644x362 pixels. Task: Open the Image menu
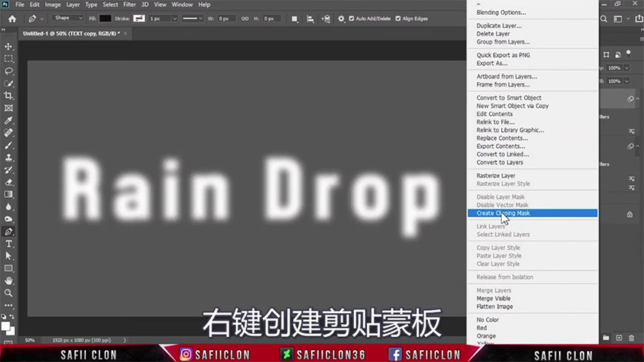click(53, 4)
